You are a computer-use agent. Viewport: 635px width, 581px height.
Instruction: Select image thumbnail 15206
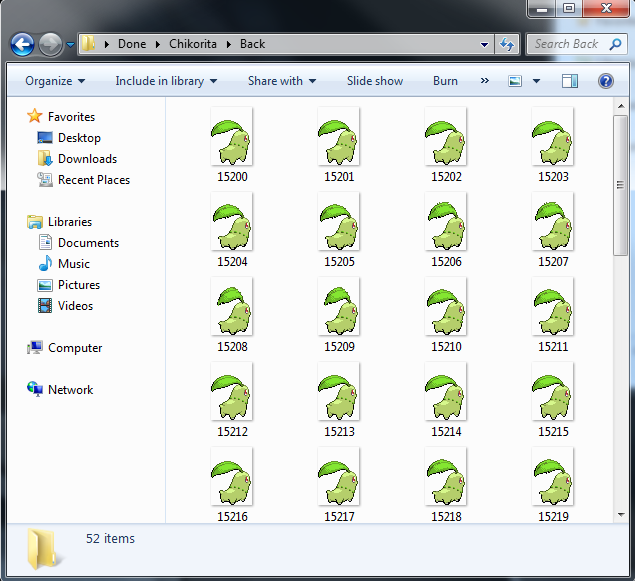click(x=445, y=221)
